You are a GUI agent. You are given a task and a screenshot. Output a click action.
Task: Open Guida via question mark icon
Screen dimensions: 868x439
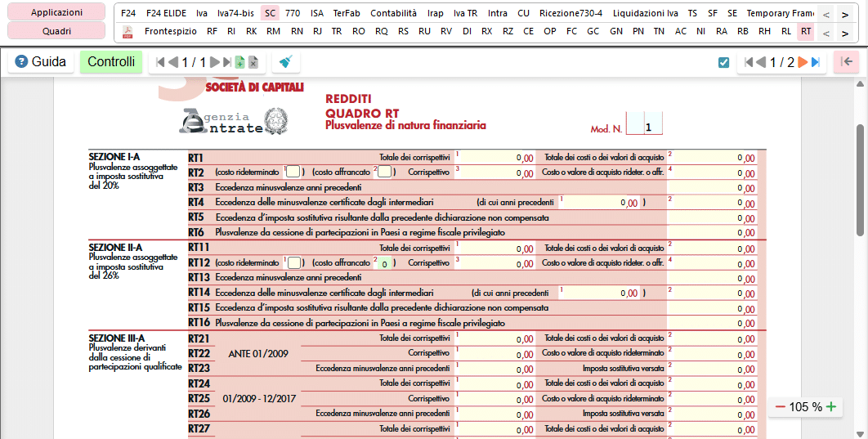click(x=21, y=61)
